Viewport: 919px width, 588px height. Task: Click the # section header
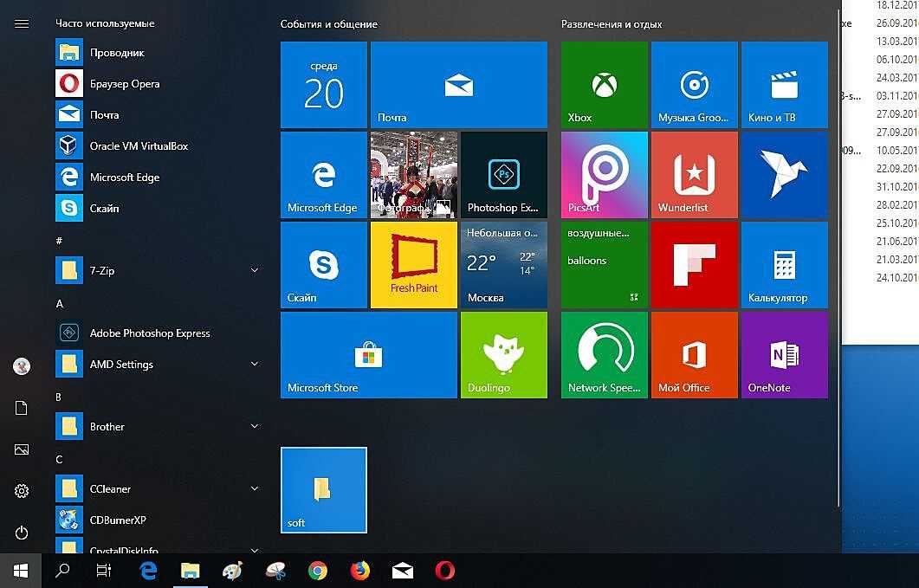[59, 241]
